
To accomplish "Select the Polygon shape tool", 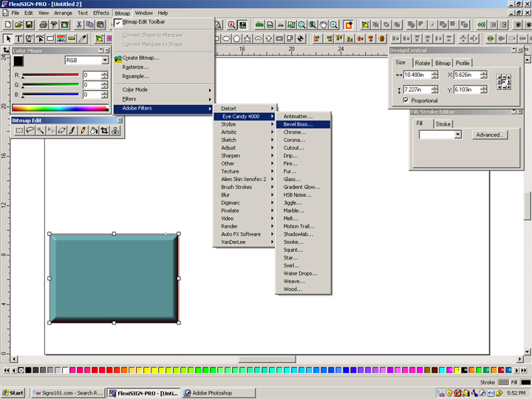I will (x=236, y=38).
